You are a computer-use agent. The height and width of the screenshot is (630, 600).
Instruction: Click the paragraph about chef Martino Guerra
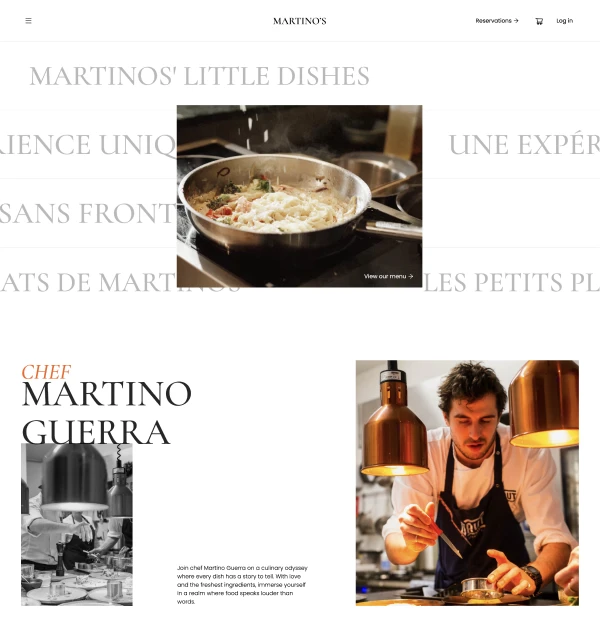(x=242, y=585)
